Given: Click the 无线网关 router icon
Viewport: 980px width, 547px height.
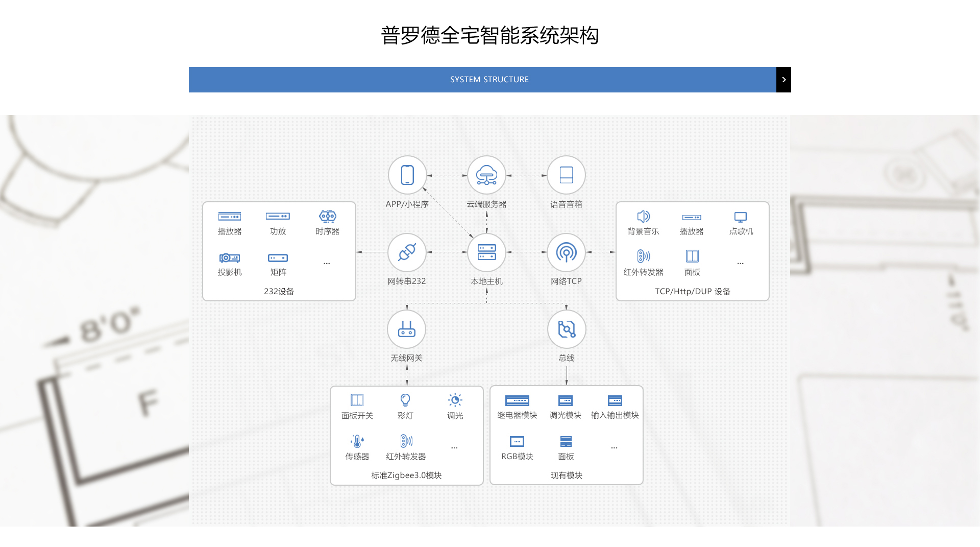Looking at the screenshot, I should 406,329.
